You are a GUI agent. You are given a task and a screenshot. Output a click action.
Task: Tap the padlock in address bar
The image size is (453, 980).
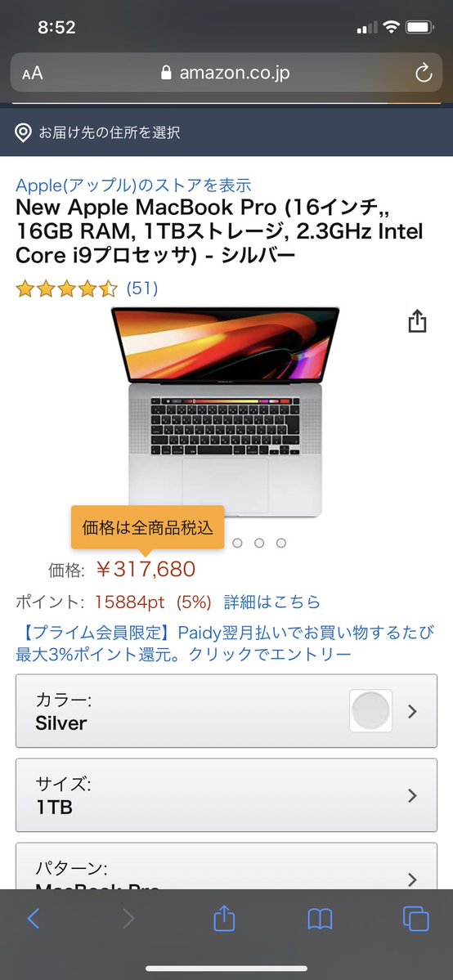(x=166, y=73)
